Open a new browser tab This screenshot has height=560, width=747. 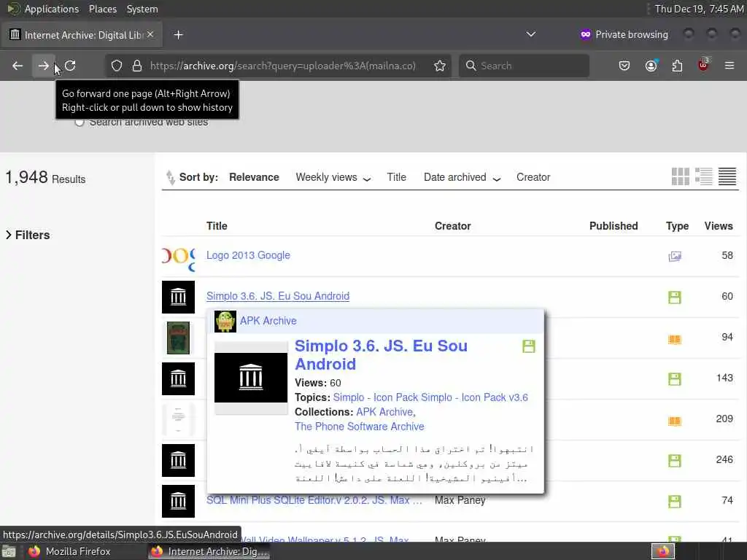tap(178, 35)
